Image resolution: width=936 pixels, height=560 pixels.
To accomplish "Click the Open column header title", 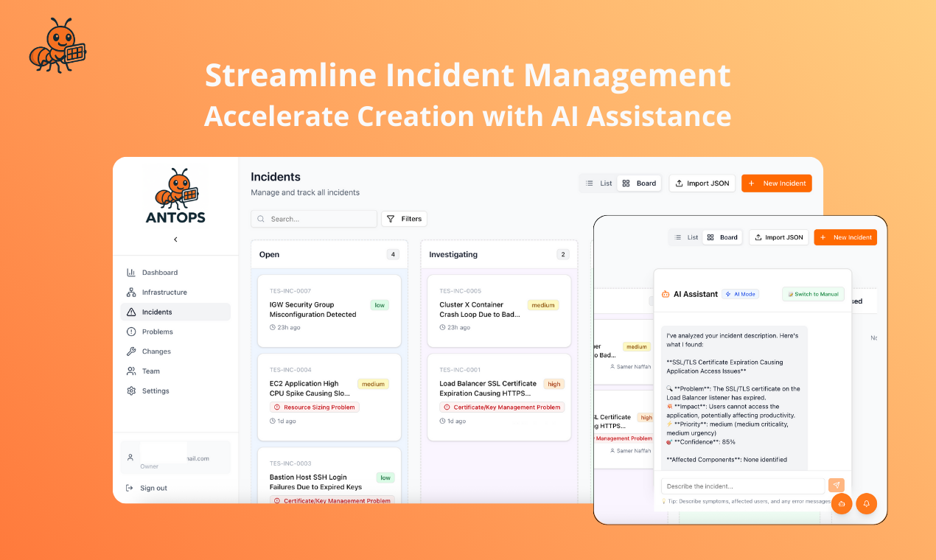I will click(269, 254).
